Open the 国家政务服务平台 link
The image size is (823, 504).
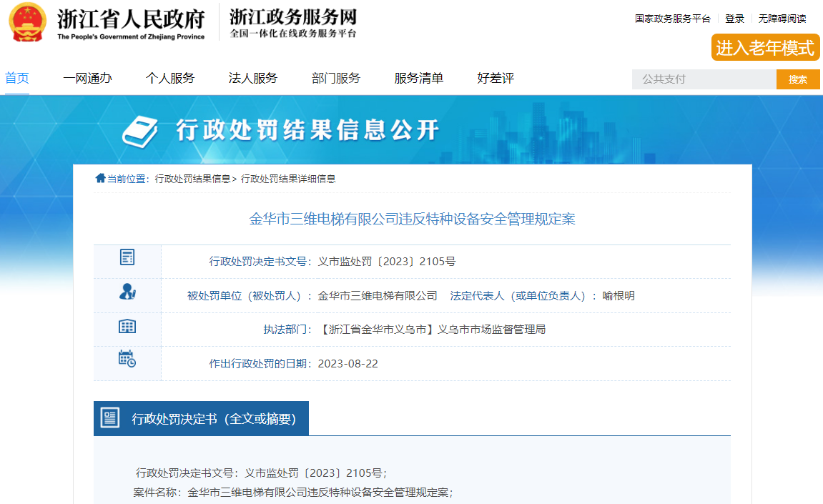672,19
